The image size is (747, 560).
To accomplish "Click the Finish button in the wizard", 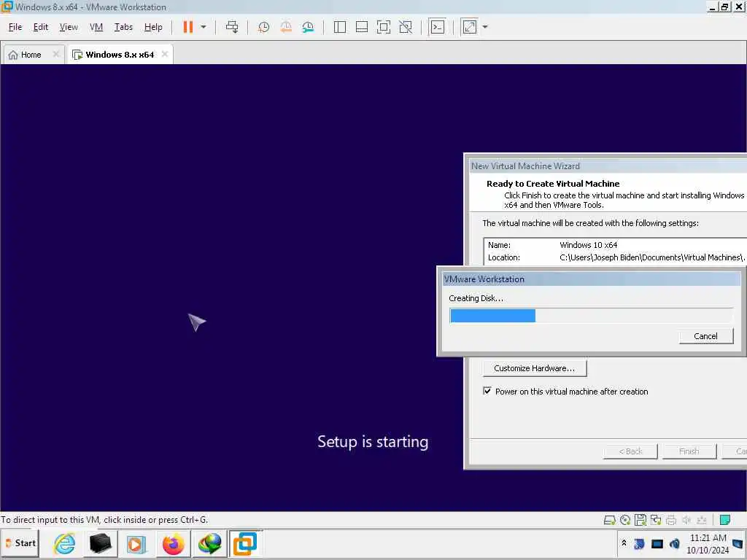I will (x=689, y=451).
